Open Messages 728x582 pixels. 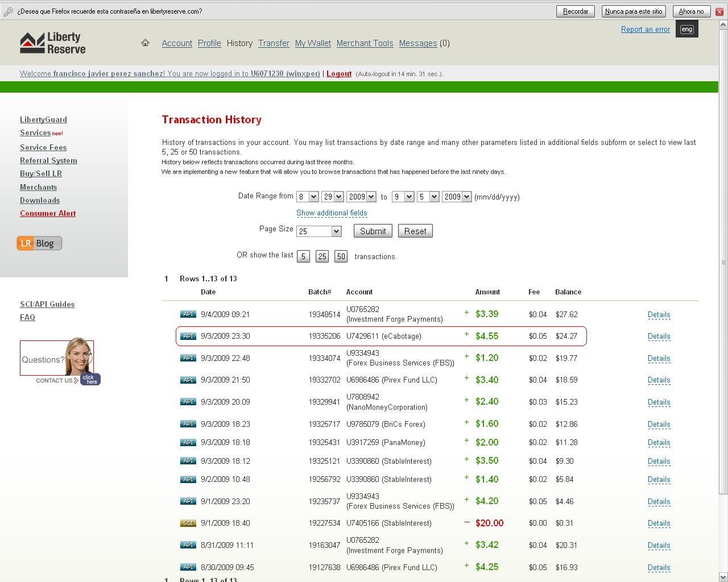pos(418,43)
